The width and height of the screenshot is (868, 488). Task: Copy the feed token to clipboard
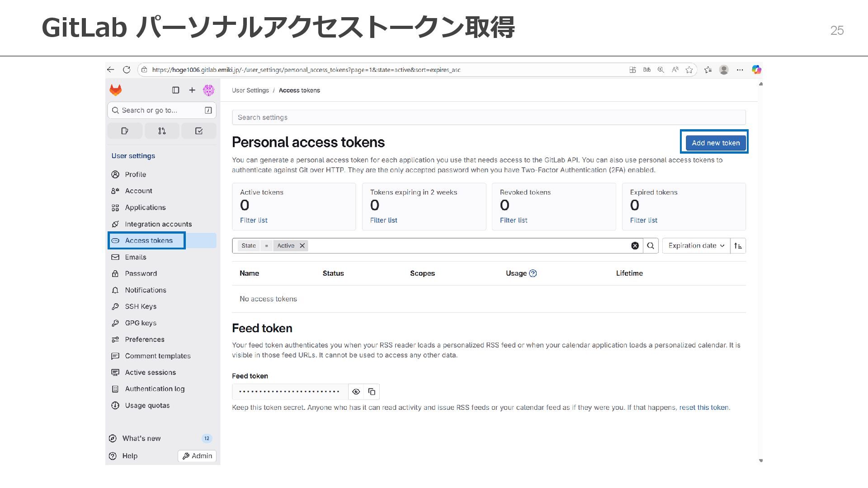pyautogui.click(x=372, y=392)
